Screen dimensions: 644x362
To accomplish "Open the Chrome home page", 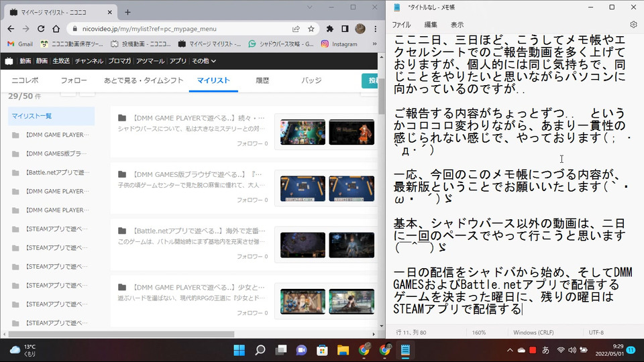I will pyautogui.click(x=56, y=29).
